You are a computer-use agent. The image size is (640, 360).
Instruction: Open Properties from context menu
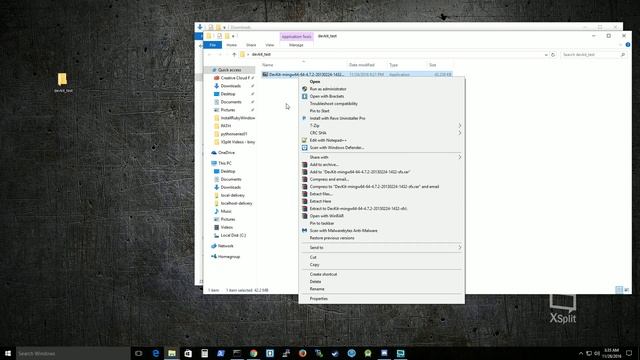(318, 299)
